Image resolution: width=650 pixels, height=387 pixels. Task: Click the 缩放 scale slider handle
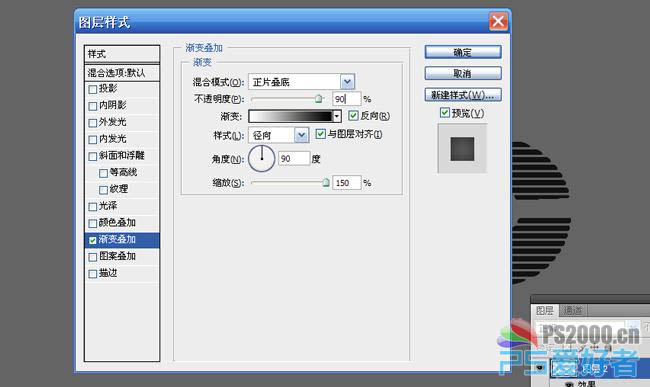[326, 182]
